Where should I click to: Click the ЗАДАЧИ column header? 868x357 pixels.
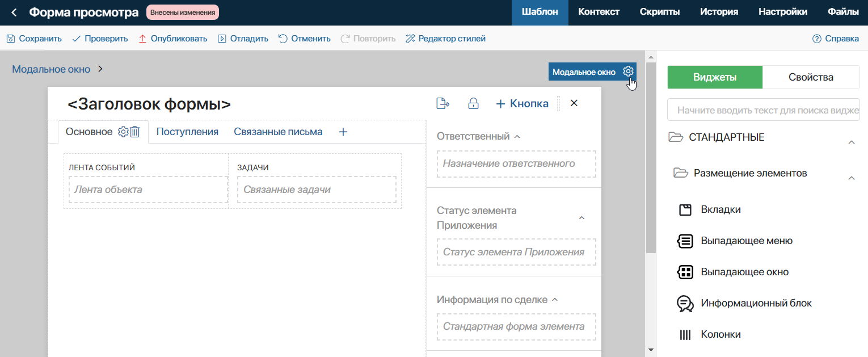pyautogui.click(x=252, y=167)
